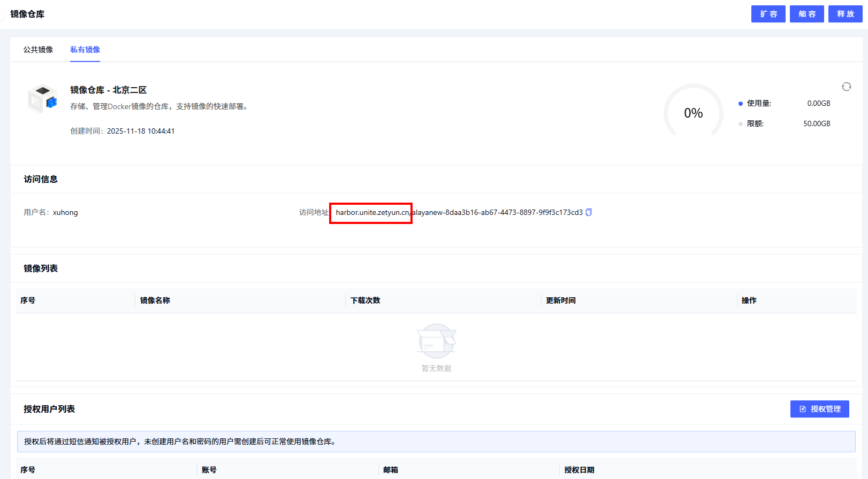868x479 pixels.
Task: Click the empty-data box illustration
Action: (436, 341)
